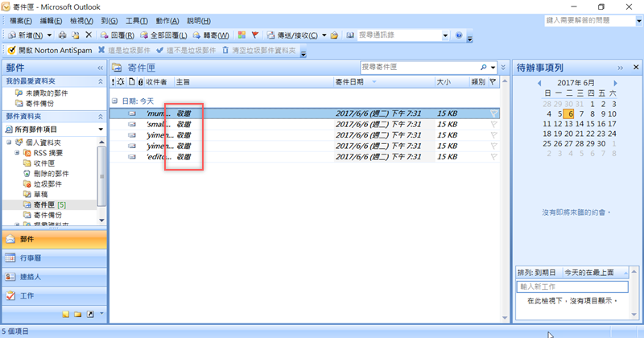Switch to 連絡人 Contacts pane
644x338 pixels.
click(55, 277)
